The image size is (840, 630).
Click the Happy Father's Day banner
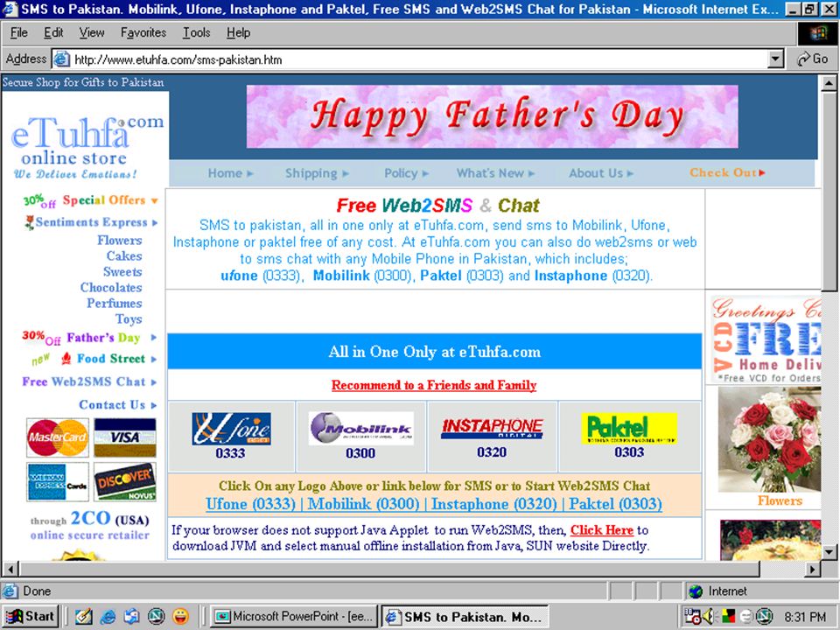click(x=492, y=116)
